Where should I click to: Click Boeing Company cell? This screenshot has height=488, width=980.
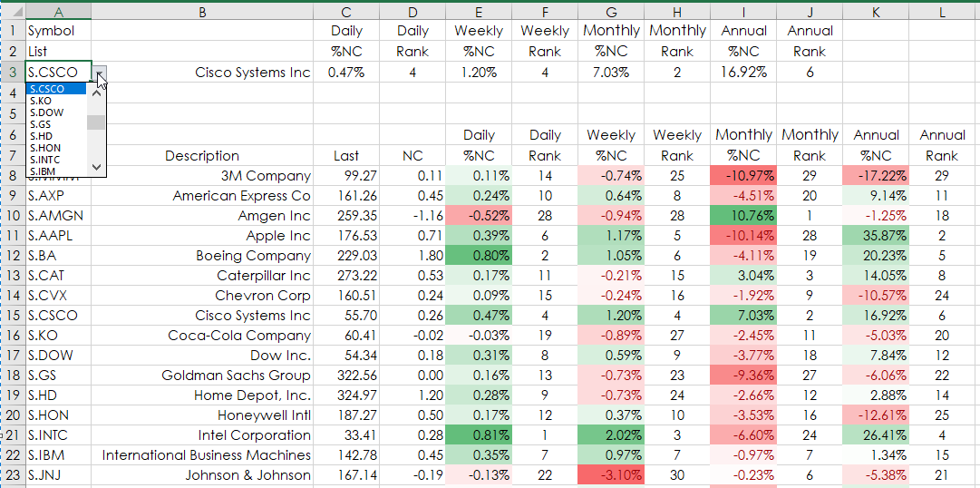point(202,256)
